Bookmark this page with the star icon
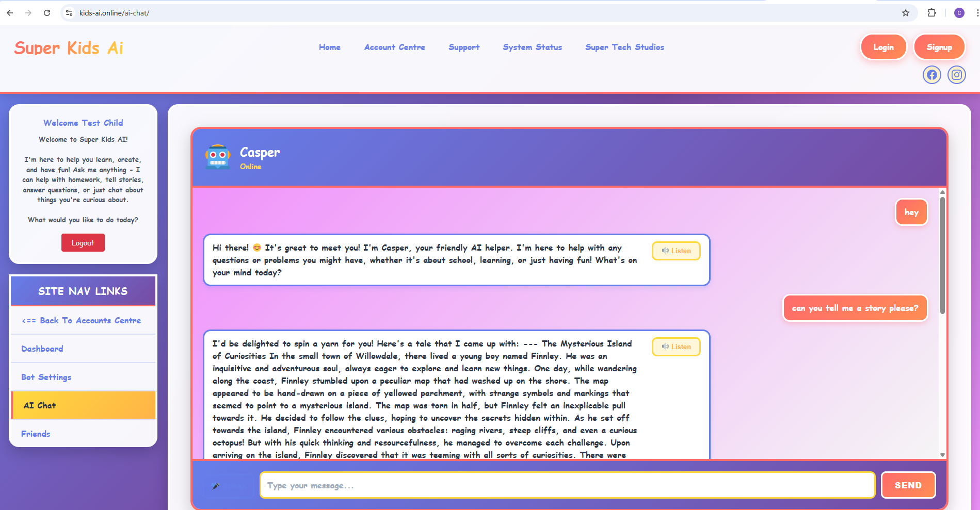The image size is (980, 510). click(x=906, y=13)
